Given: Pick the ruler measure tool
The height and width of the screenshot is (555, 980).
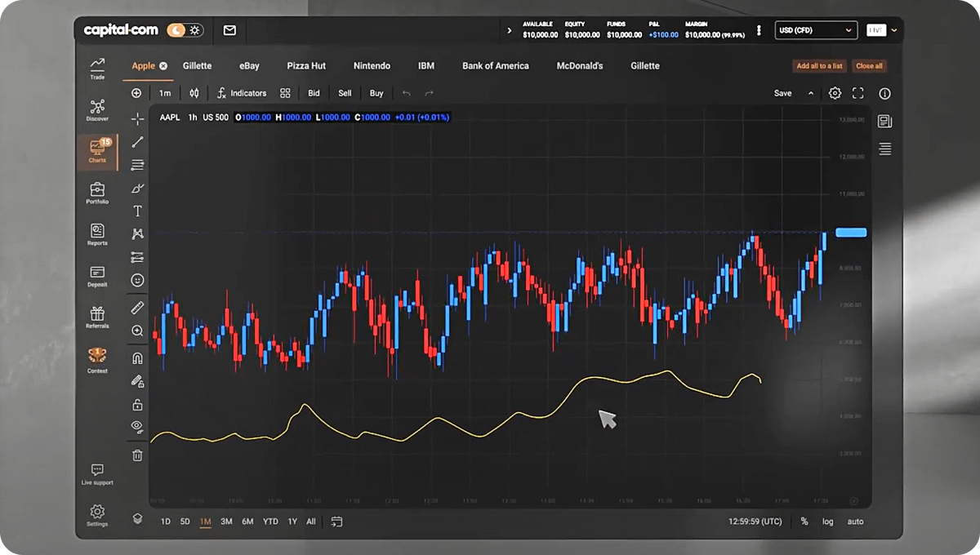Looking at the screenshot, I should coord(137,308).
